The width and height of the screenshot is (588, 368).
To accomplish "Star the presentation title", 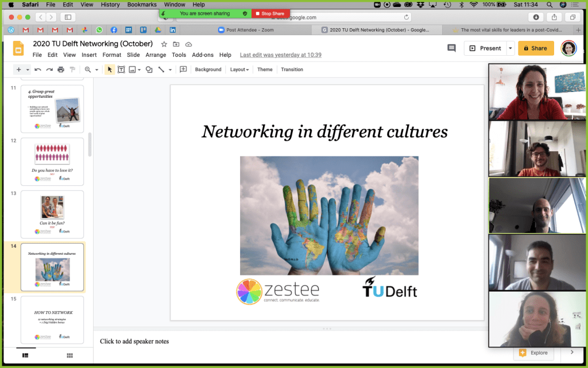I will [164, 44].
